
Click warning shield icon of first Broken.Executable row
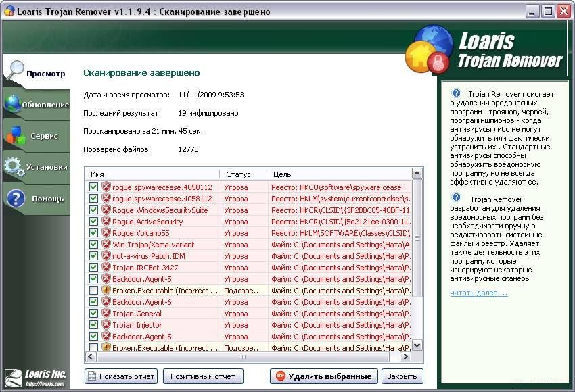pyautogui.click(x=106, y=290)
